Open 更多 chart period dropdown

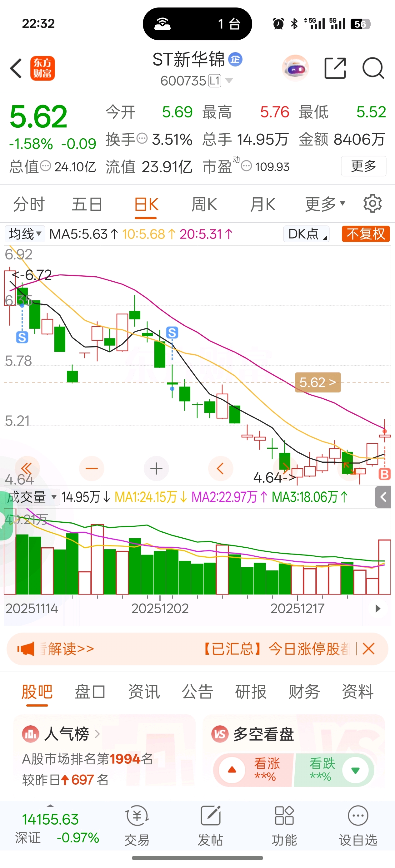(325, 204)
